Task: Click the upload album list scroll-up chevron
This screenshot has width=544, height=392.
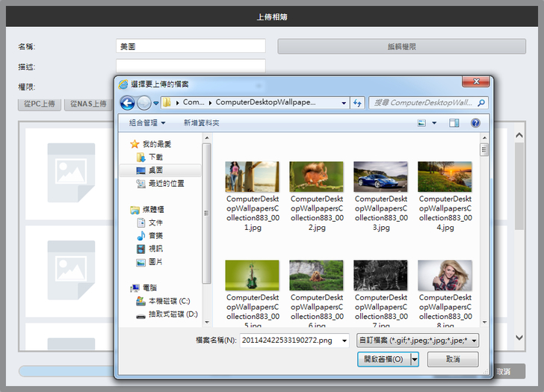Action: [x=519, y=135]
